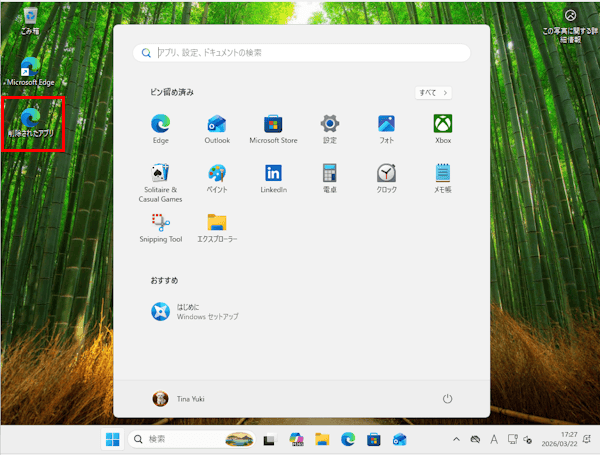Open はじめに Windows セットアップ recommendation
This screenshot has height=455, width=600.
(195, 311)
